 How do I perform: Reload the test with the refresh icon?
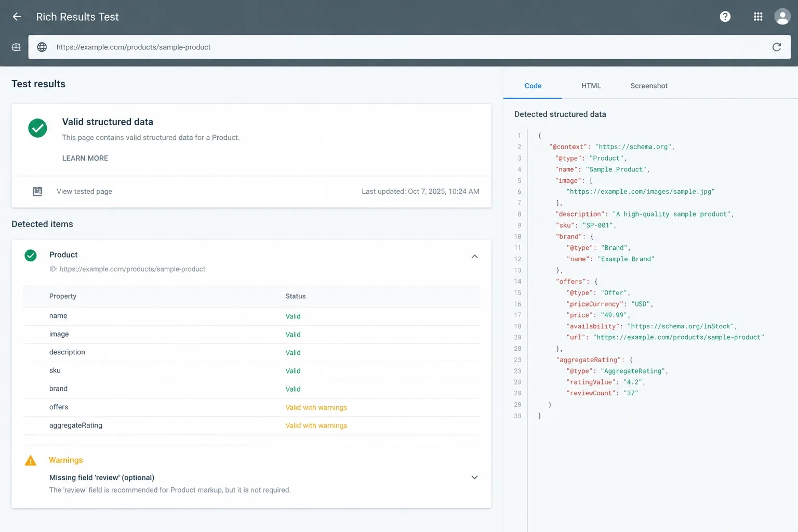[x=777, y=47]
